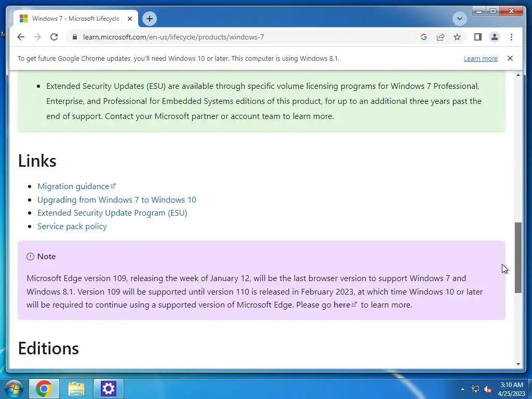Click the page scrollbar thumb

[518, 258]
